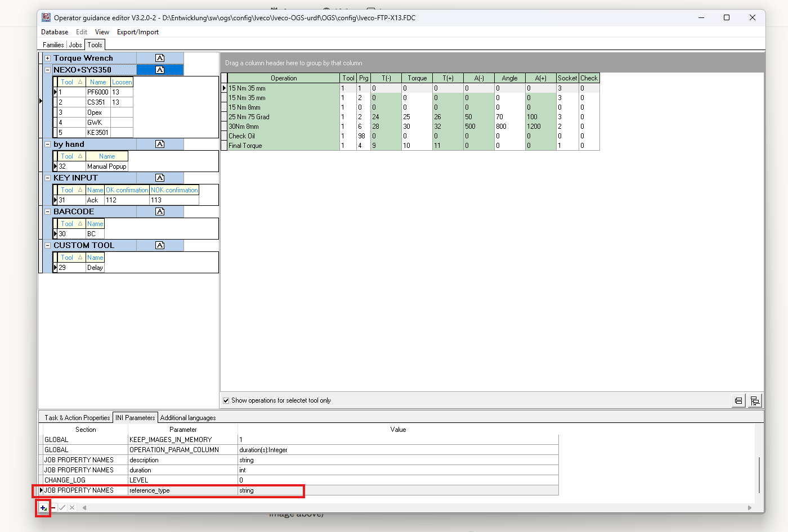Select the CS351 tool row

coord(96,102)
